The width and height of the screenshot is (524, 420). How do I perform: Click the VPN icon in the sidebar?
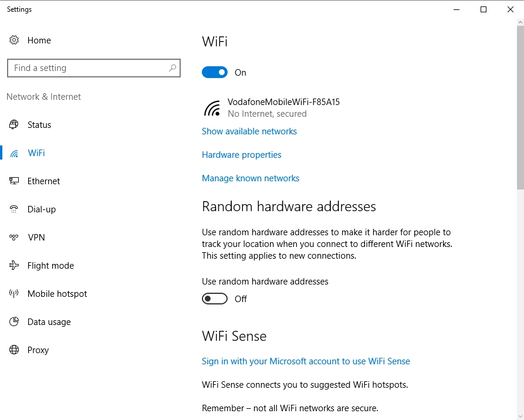click(x=13, y=237)
